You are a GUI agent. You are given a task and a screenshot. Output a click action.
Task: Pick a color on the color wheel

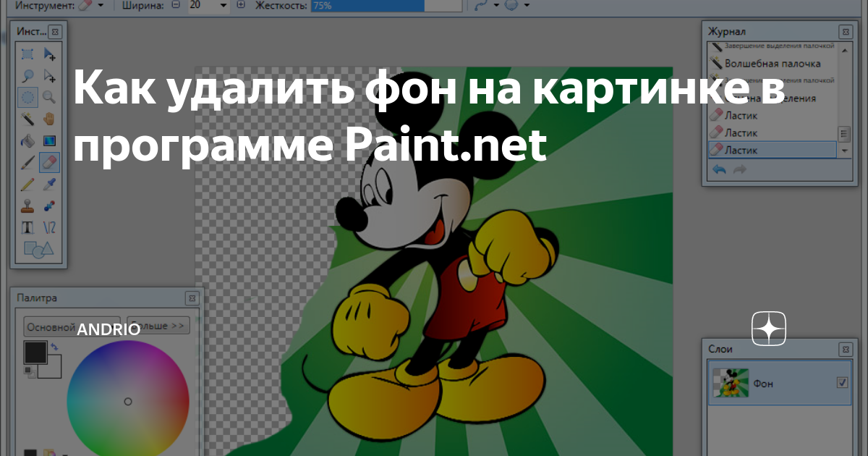coord(127,400)
